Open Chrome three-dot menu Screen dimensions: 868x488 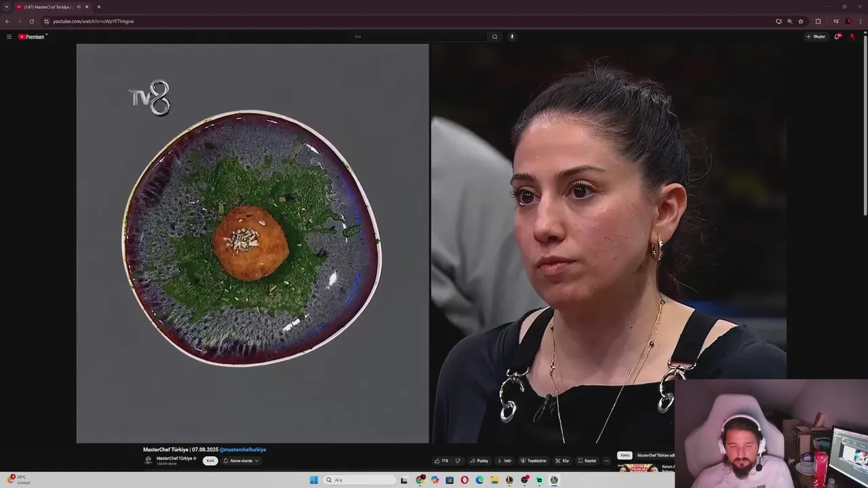(861, 21)
